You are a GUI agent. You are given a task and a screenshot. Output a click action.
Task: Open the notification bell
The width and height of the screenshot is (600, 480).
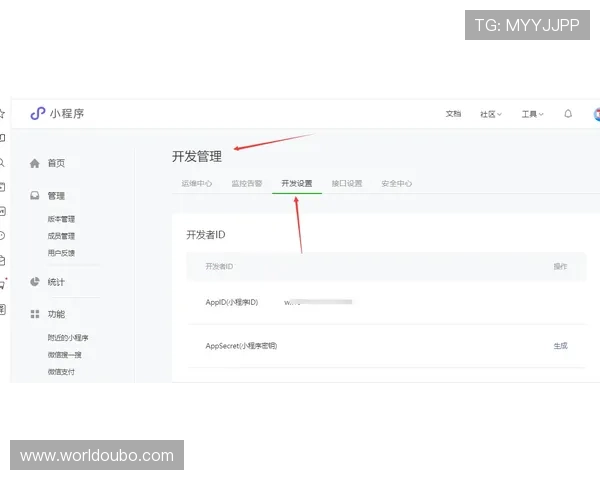(568, 114)
